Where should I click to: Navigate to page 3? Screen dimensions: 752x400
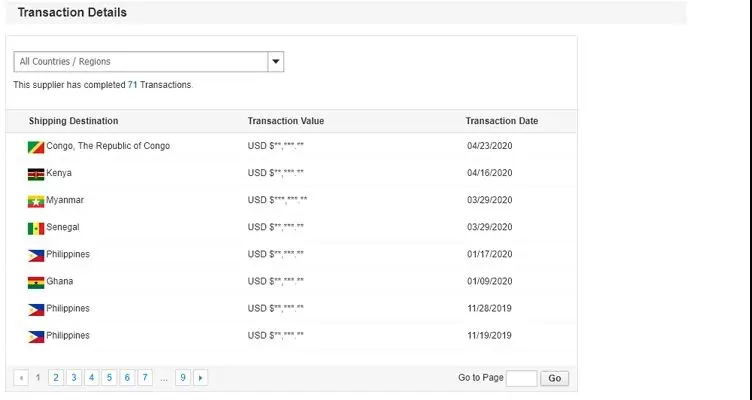pos(73,378)
